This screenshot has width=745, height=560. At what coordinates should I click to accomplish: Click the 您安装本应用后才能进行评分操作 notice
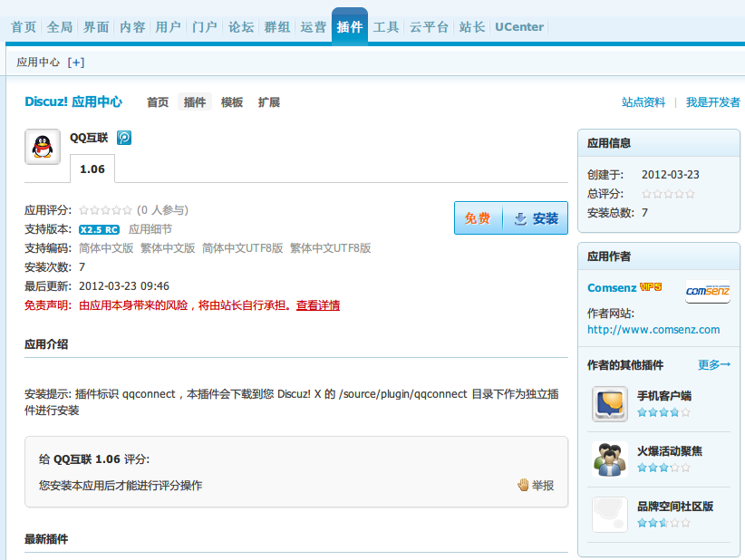[121, 486]
